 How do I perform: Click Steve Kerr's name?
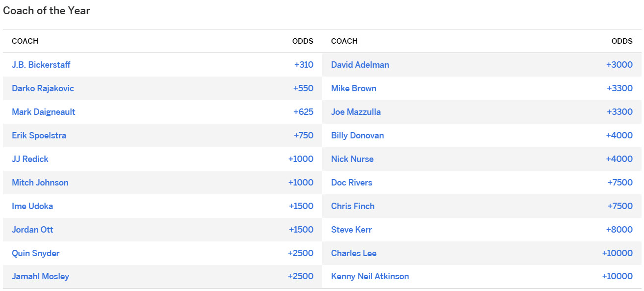351,230
